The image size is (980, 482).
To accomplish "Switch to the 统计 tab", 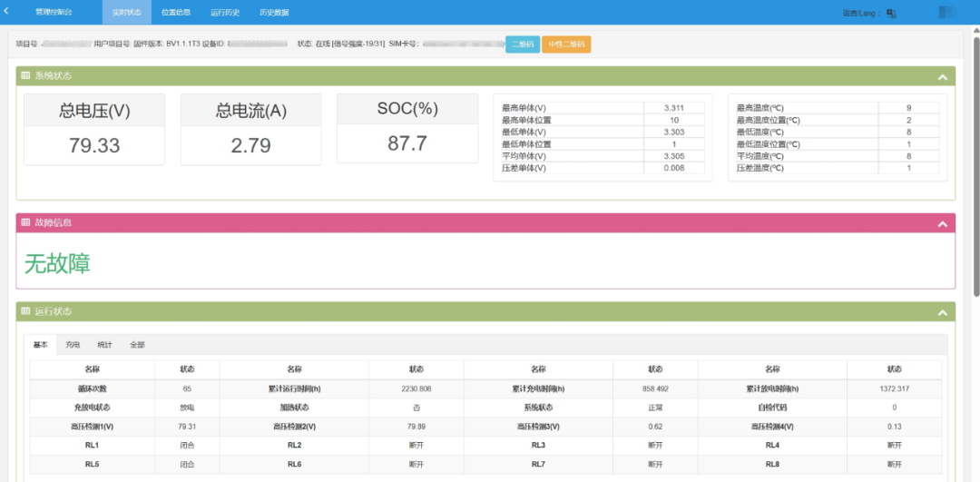I will point(105,344).
